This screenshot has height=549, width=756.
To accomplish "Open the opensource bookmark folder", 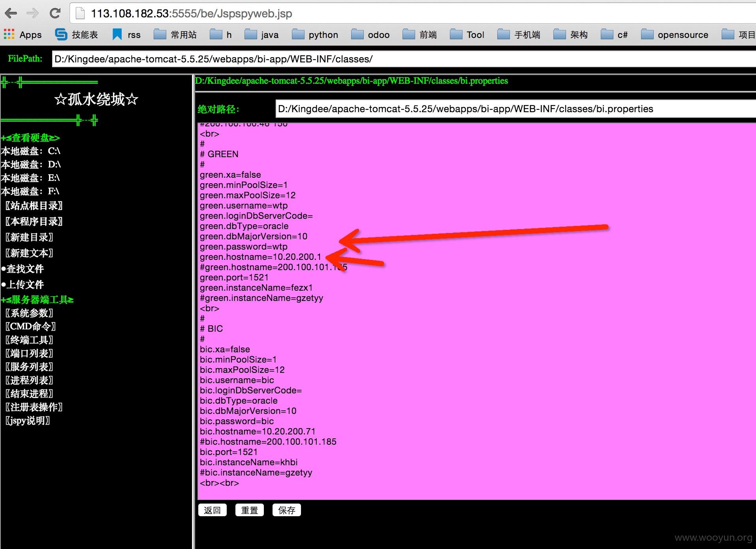I will [x=675, y=35].
